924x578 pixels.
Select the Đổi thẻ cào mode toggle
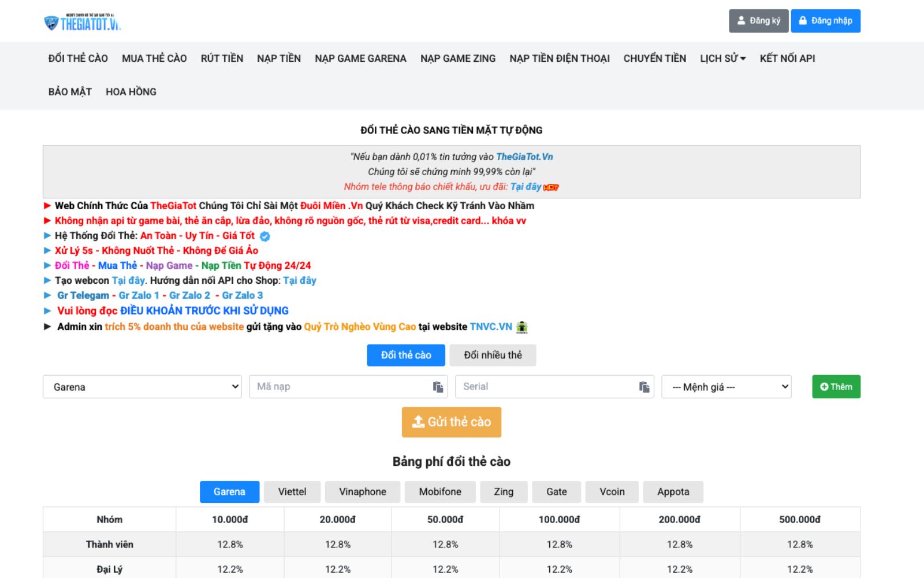tap(405, 355)
